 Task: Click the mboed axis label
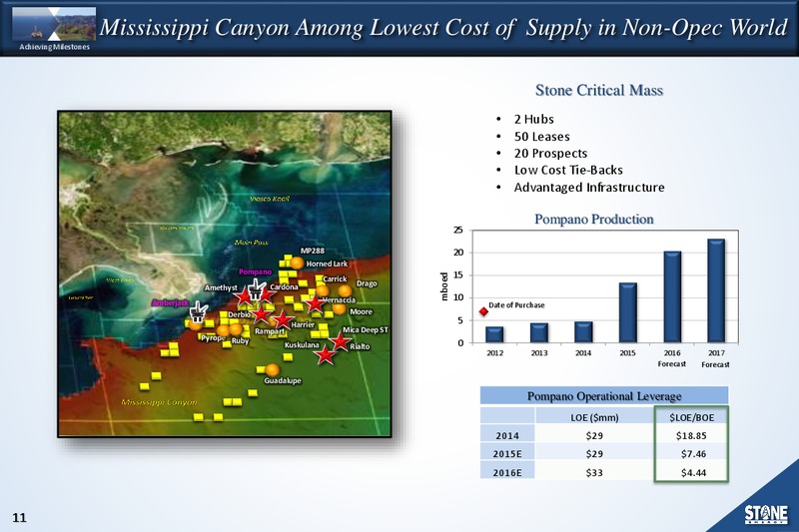(444, 286)
